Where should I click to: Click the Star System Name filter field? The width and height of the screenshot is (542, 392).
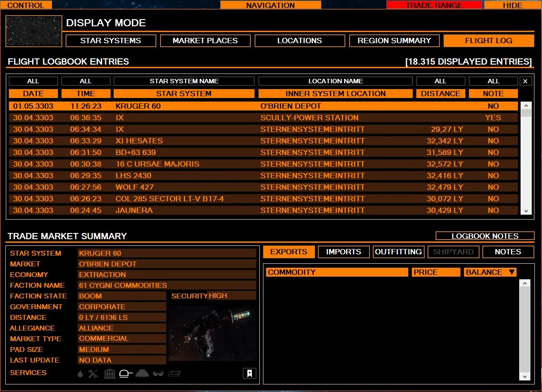click(x=184, y=81)
